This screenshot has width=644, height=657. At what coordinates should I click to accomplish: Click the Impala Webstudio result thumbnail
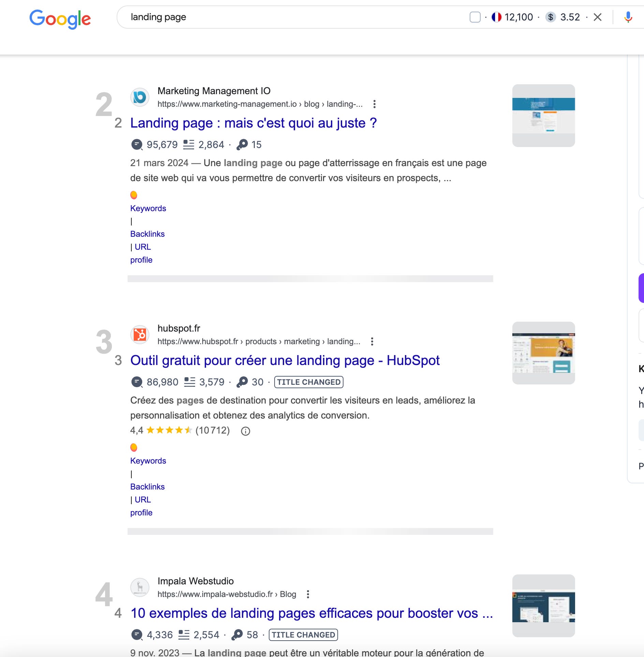tap(543, 606)
